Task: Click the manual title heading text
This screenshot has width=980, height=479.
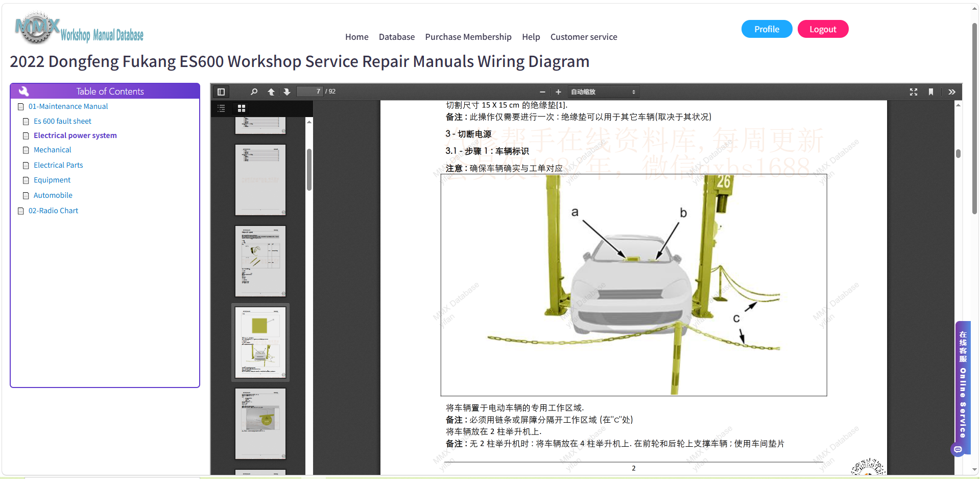Action: click(300, 61)
